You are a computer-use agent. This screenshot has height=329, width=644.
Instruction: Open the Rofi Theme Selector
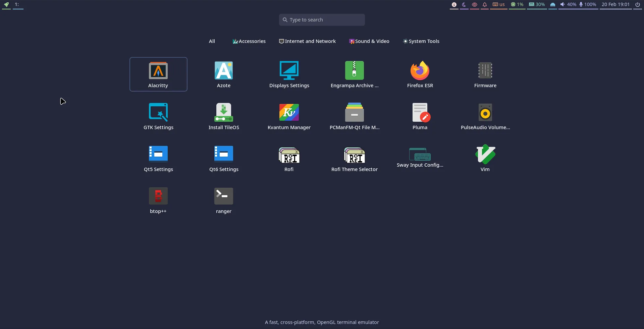point(354,158)
